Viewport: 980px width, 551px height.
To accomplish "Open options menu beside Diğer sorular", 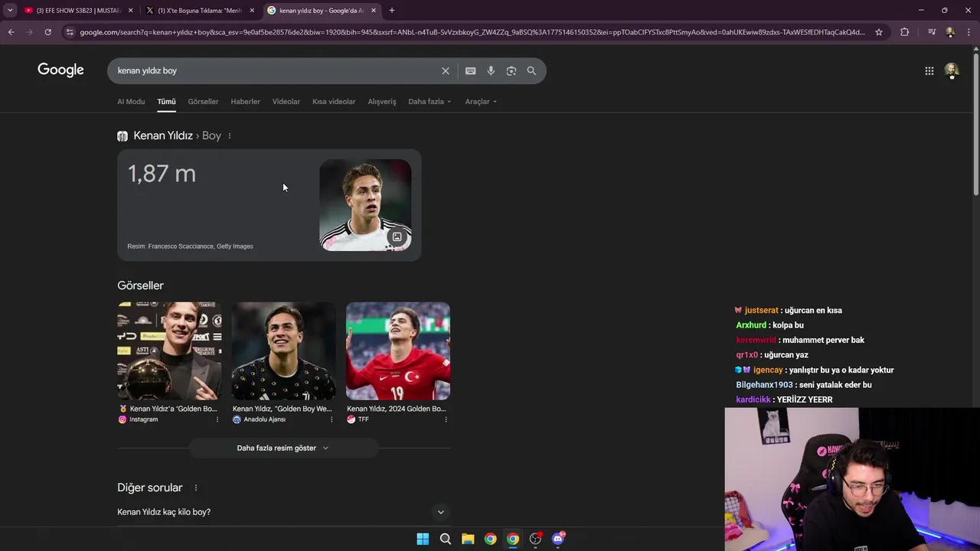I will pos(196,487).
